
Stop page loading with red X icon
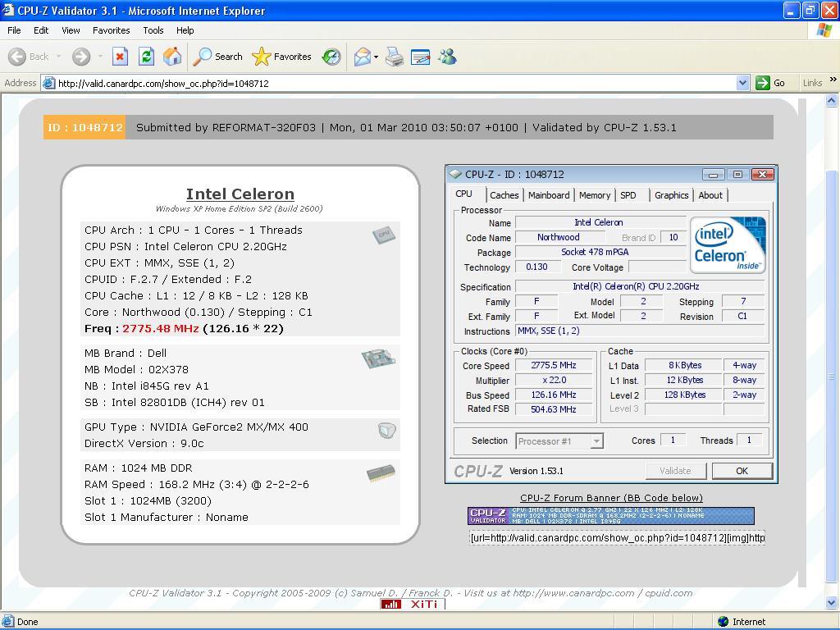(120, 57)
